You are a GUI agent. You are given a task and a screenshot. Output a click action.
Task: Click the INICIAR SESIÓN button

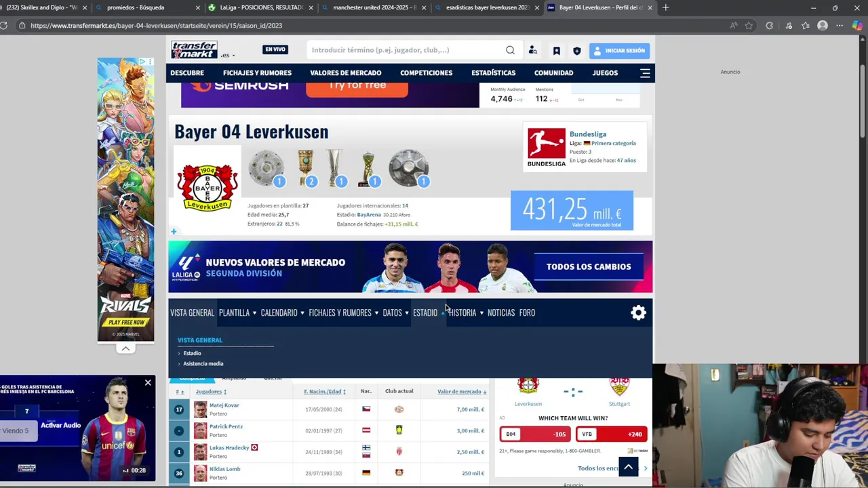tap(619, 51)
